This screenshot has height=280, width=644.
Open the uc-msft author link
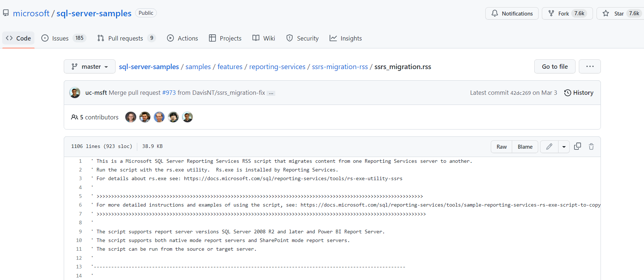point(96,93)
